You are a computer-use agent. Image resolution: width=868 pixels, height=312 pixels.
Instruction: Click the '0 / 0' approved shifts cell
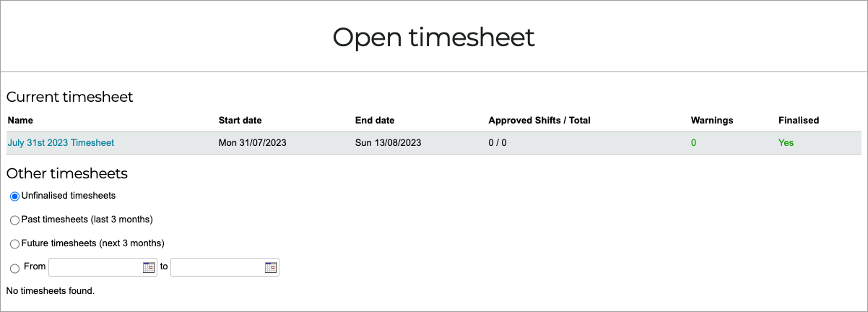tap(498, 143)
